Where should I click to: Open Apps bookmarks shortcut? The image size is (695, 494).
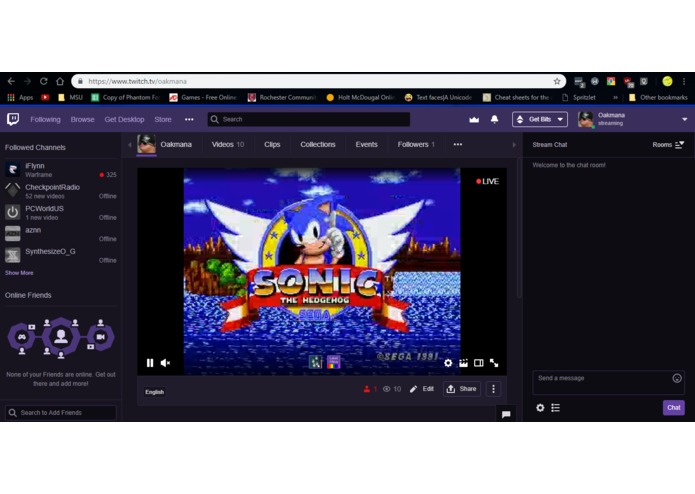coord(20,97)
